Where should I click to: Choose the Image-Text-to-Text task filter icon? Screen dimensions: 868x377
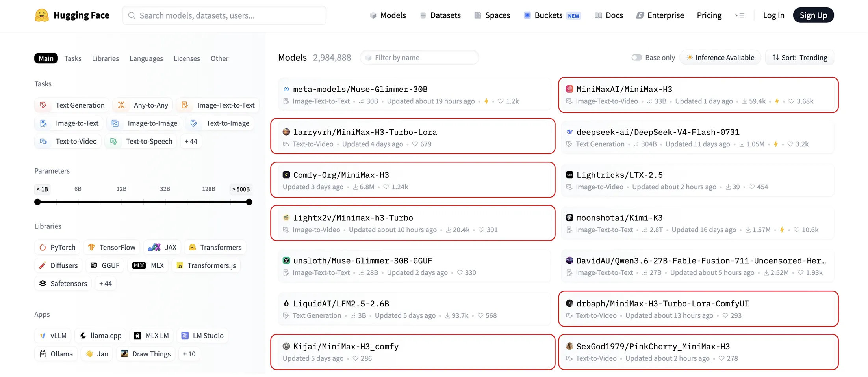tap(185, 105)
